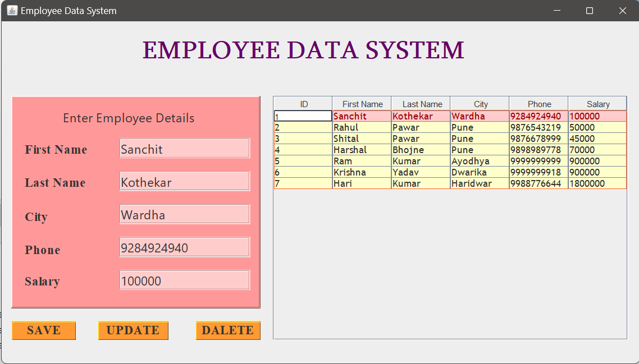Click the SAVE button
Viewport: 639px width, 364px height.
point(44,330)
